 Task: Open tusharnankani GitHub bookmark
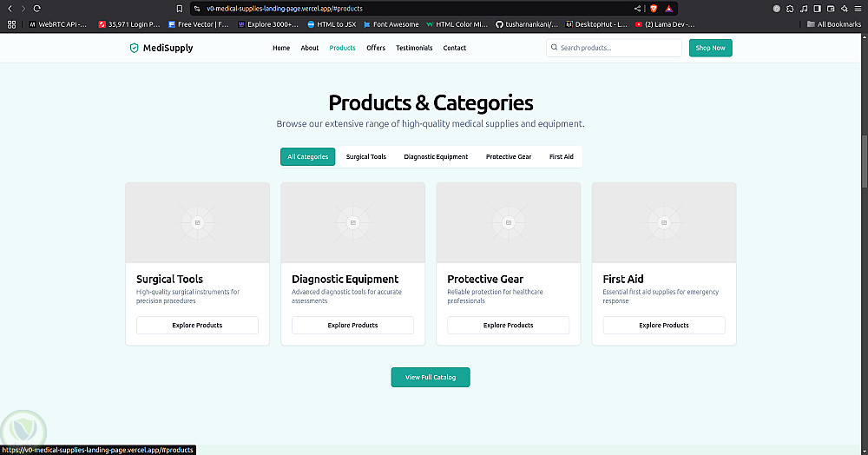[x=527, y=24]
